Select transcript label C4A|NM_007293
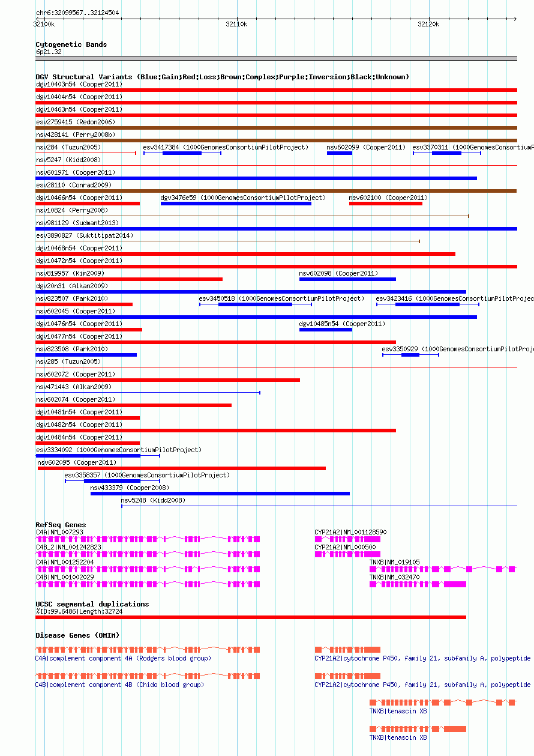The height and width of the screenshot is (756, 534). (59, 532)
